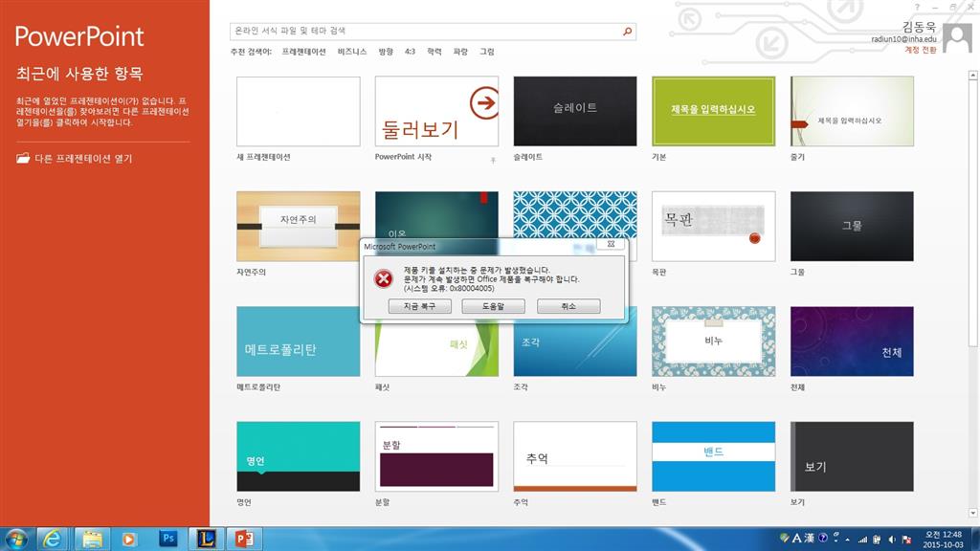
Task: Select the 새 프레젠테이션 blank template
Action: click(299, 111)
